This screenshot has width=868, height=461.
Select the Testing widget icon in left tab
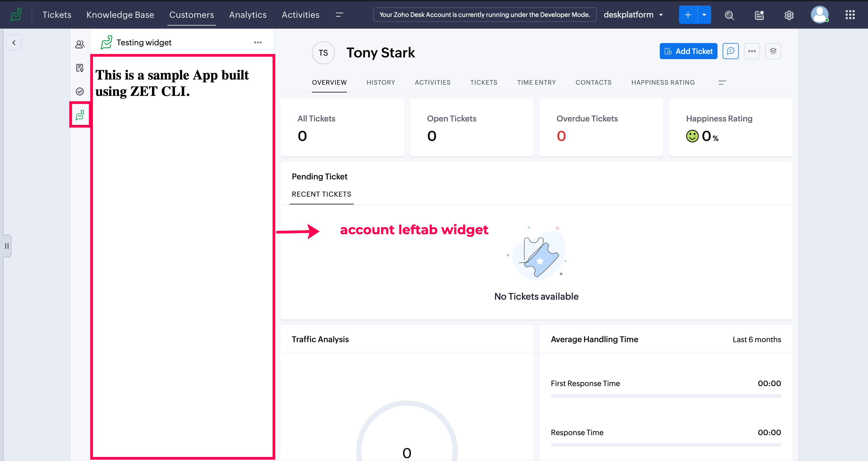pos(80,115)
